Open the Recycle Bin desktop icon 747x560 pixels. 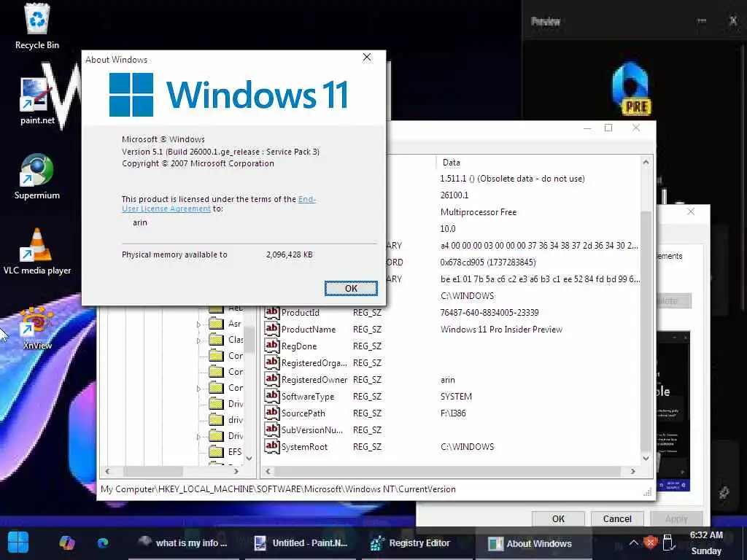click(x=36, y=26)
